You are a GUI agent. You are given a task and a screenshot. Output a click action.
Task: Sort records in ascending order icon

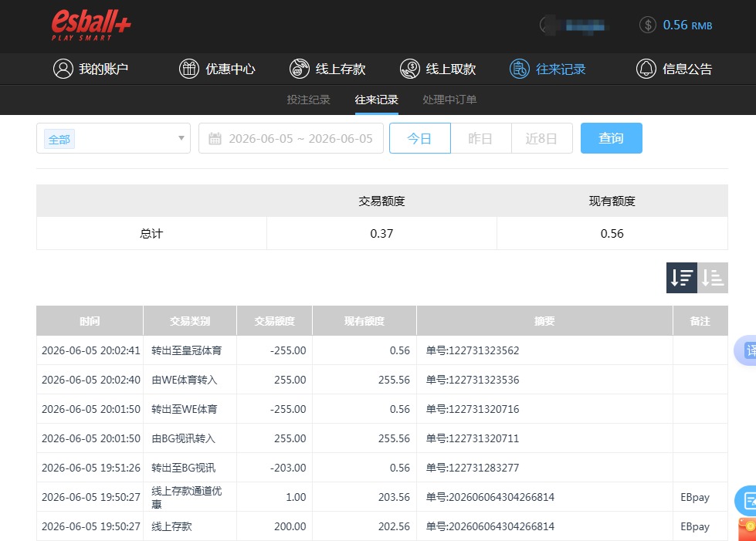point(713,278)
